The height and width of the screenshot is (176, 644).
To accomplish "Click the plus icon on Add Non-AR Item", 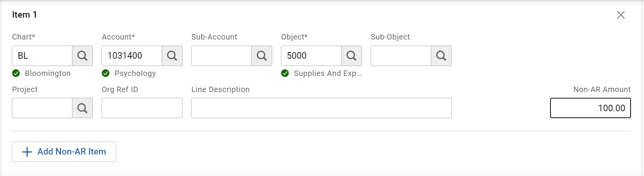I will click(x=27, y=152).
